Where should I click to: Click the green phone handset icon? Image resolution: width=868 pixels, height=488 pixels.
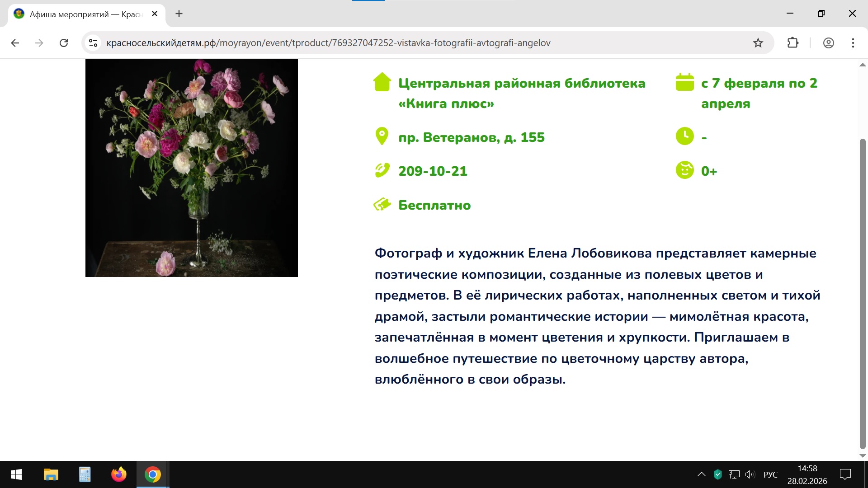click(382, 171)
